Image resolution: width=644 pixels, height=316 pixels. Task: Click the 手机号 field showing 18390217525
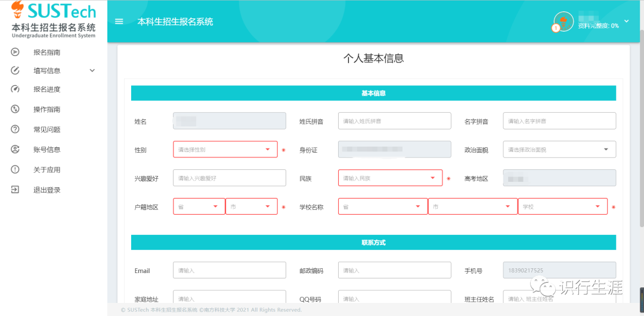click(x=559, y=270)
